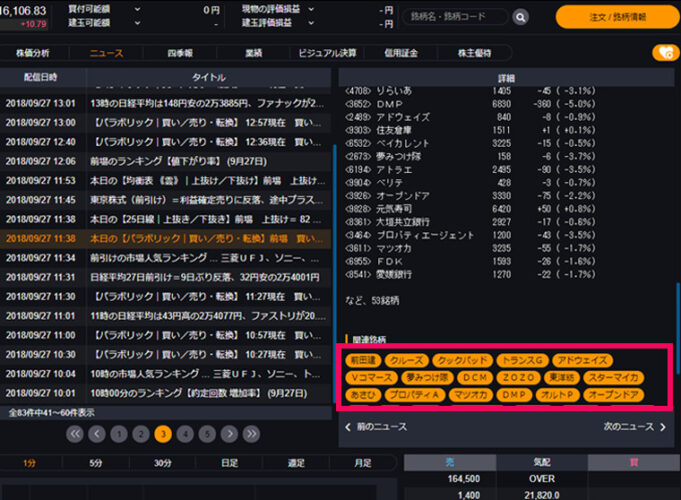This screenshot has height=500, width=681.
Task: Click the Vコマース related stock tag
Action: click(371, 377)
